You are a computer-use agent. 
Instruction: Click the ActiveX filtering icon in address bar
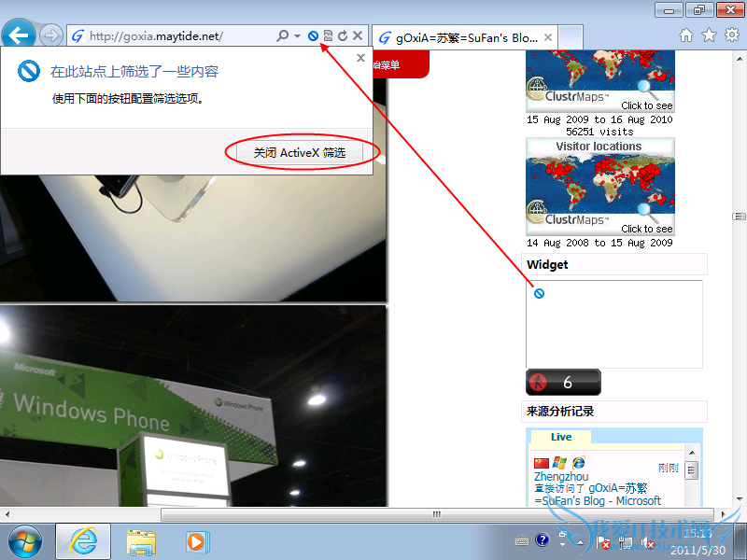click(313, 35)
